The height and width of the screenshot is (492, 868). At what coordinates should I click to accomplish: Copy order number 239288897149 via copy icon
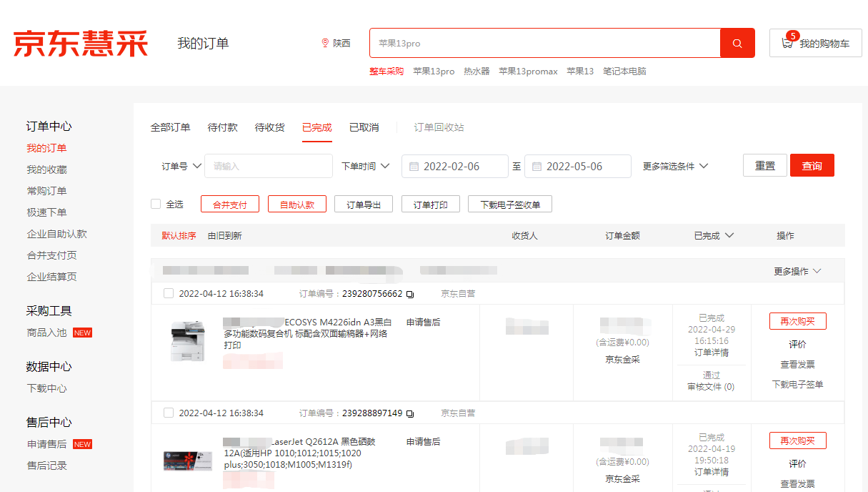(410, 413)
